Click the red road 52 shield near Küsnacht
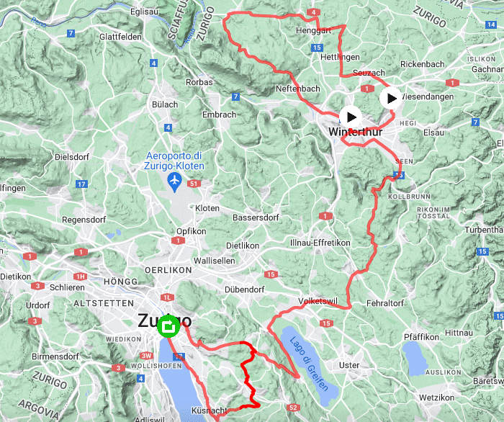This screenshot has height=422, width=504. tap(293, 408)
